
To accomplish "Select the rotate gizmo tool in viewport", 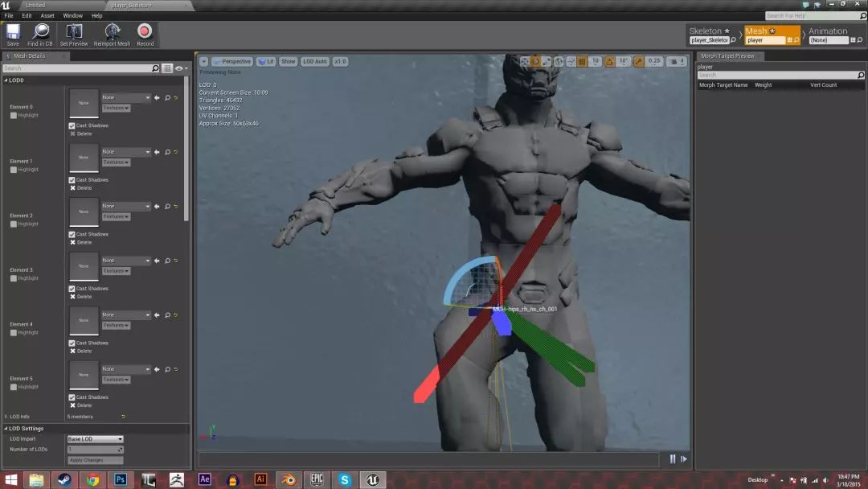I will pos(535,61).
